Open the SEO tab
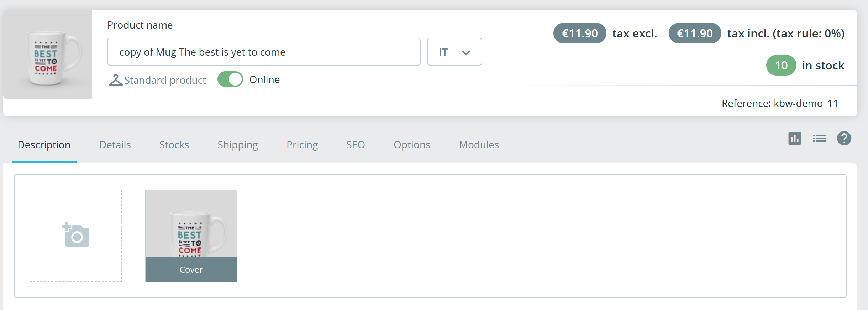The width and height of the screenshot is (868, 310). click(x=356, y=145)
